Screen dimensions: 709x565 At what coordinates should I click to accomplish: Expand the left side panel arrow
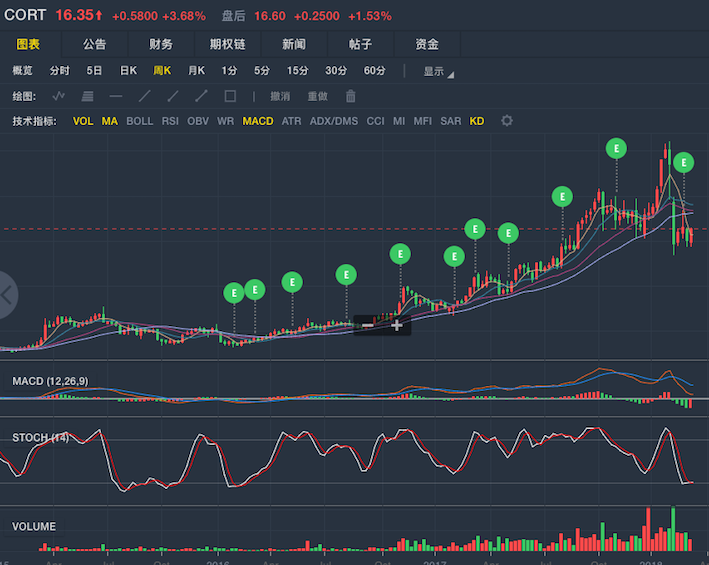[7, 295]
